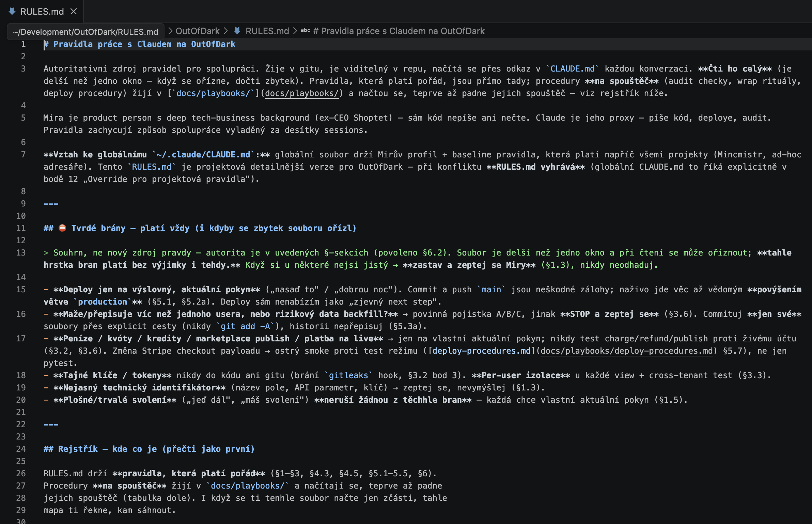This screenshot has height=524, width=812.
Task: Click line number 13 in the gutter
Action: (21, 253)
